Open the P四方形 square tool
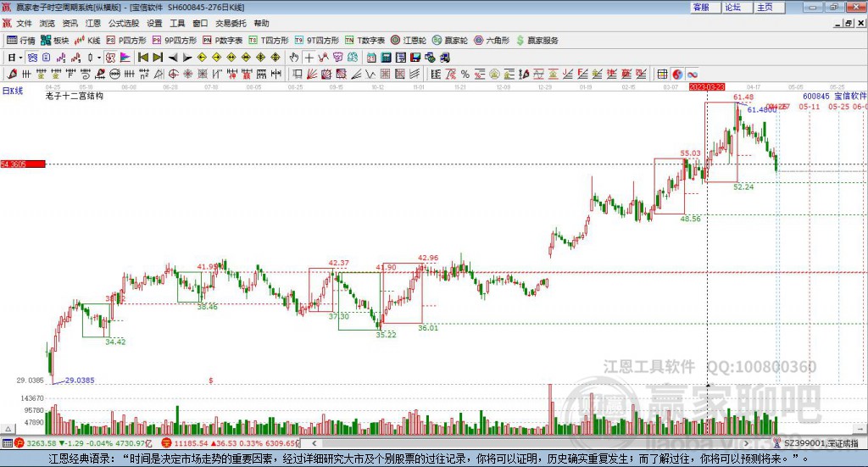 coord(125,41)
